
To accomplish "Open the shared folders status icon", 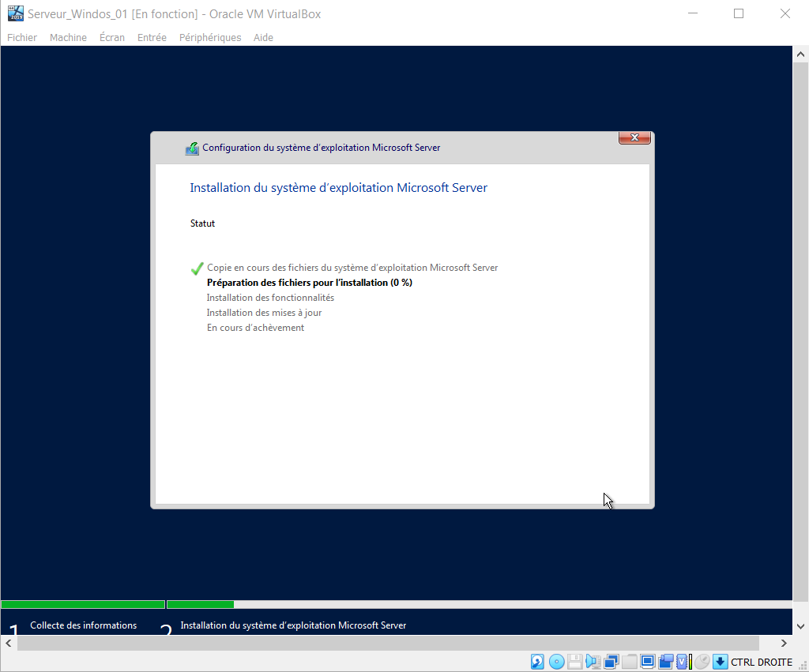I will click(x=630, y=662).
